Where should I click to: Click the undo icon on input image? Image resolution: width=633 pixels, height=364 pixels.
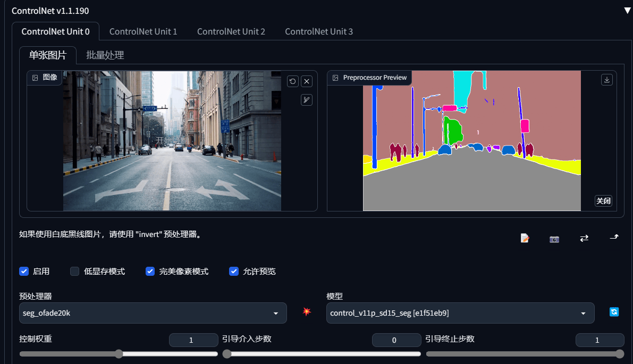(293, 81)
